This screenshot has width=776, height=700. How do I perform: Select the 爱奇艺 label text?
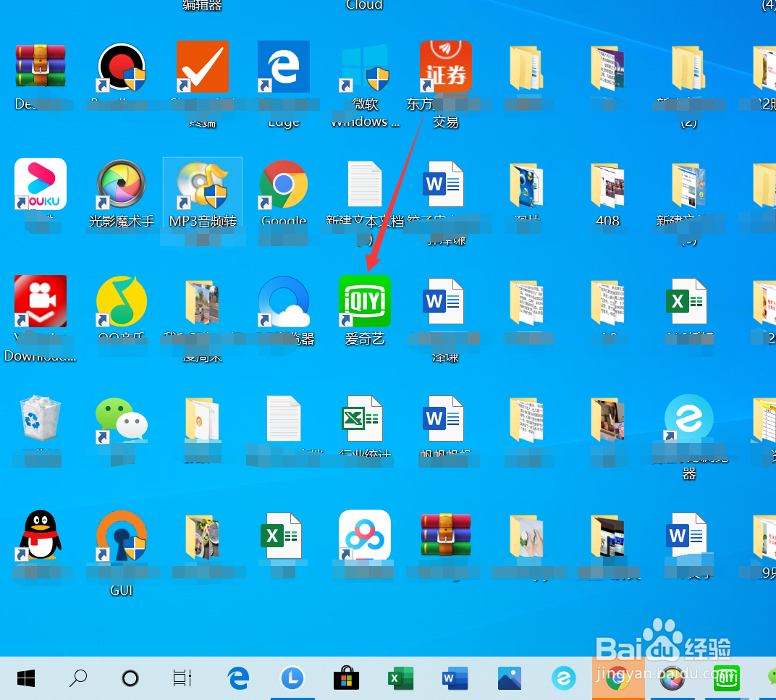[365, 339]
